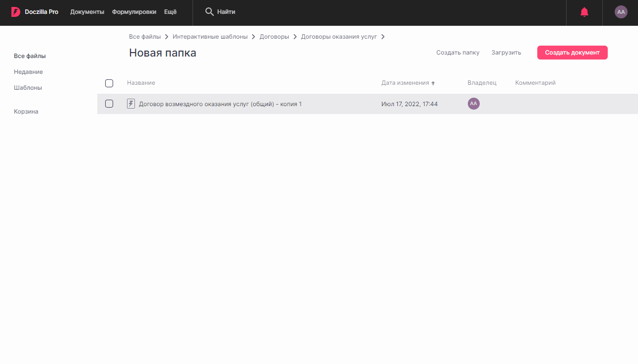Expand the chevron after Все файлы breadcrumb
The height and width of the screenshot is (364, 638).
[167, 37]
